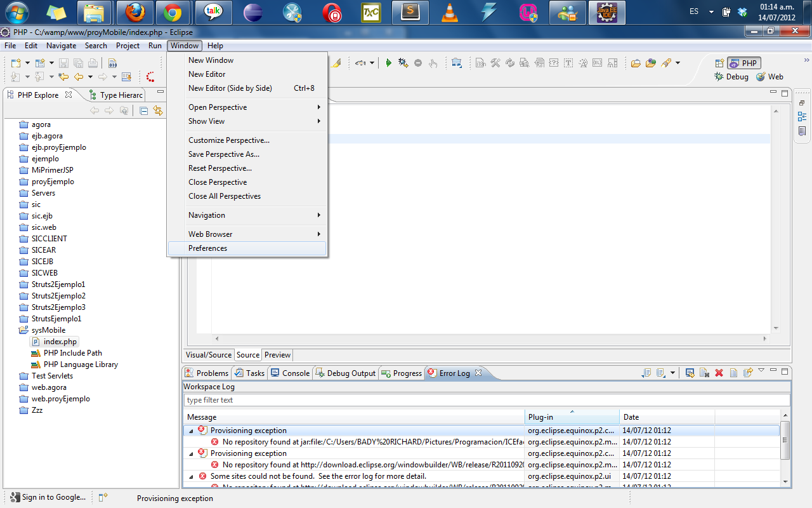Viewport: 812px width, 508px height.
Task: Click the open folder icon in main toolbar
Action: point(636,63)
